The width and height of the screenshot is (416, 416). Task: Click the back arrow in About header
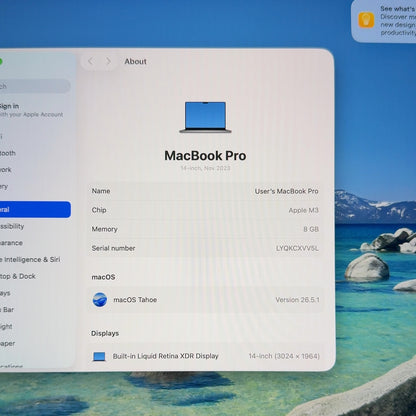tap(90, 61)
